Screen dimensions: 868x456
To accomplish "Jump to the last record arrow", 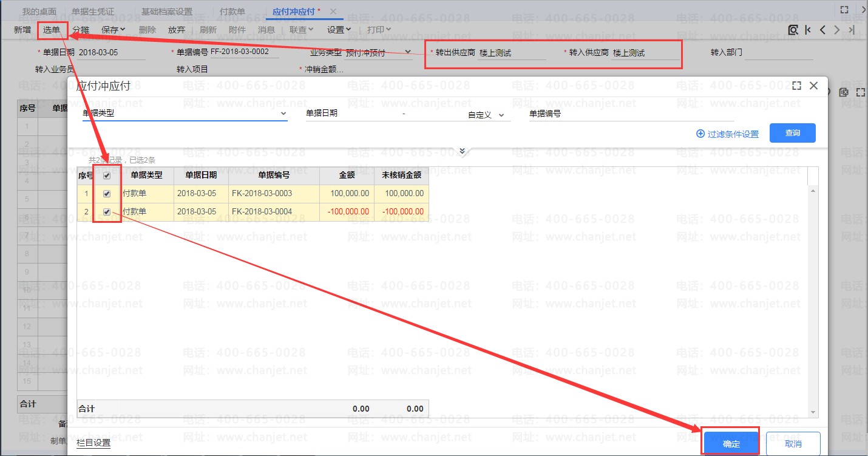I will coord(852,30).
